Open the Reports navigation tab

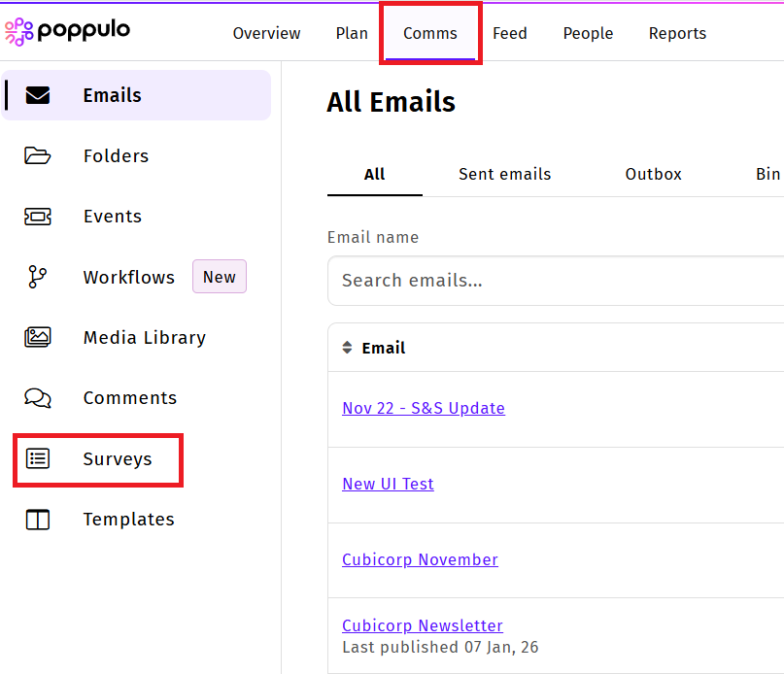[x=677, y=33]
